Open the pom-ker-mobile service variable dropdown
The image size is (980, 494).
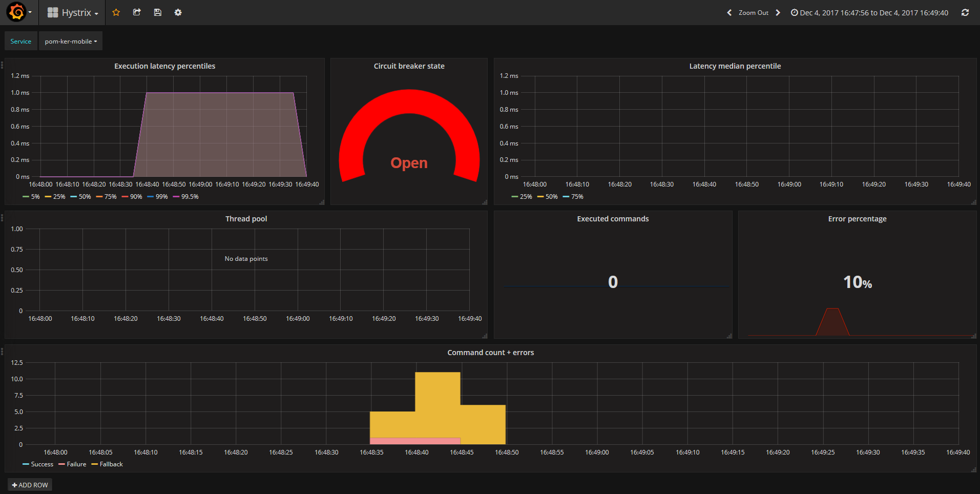(x=71, y=41)
